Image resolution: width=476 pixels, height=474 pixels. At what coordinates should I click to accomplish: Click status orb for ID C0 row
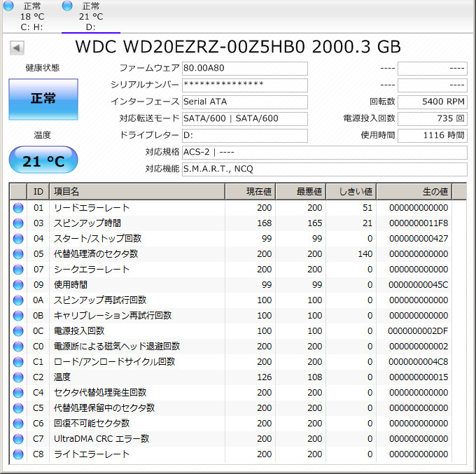click(18, 347)
